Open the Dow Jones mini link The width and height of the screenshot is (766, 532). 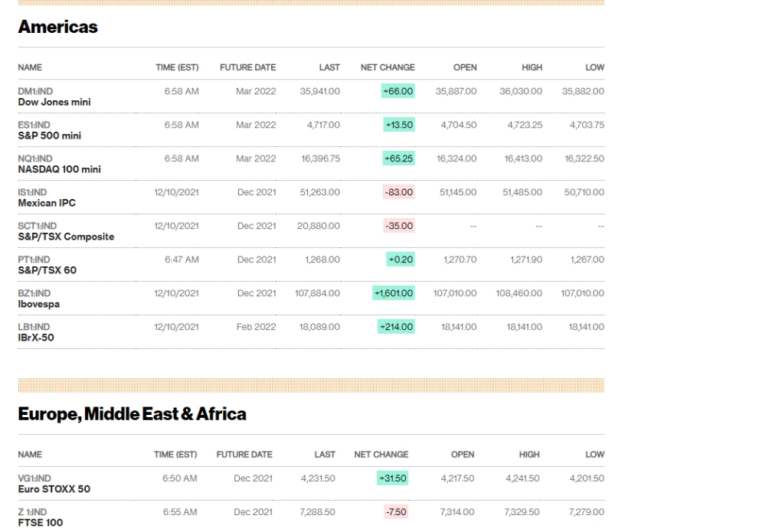(x=54, y=102)
